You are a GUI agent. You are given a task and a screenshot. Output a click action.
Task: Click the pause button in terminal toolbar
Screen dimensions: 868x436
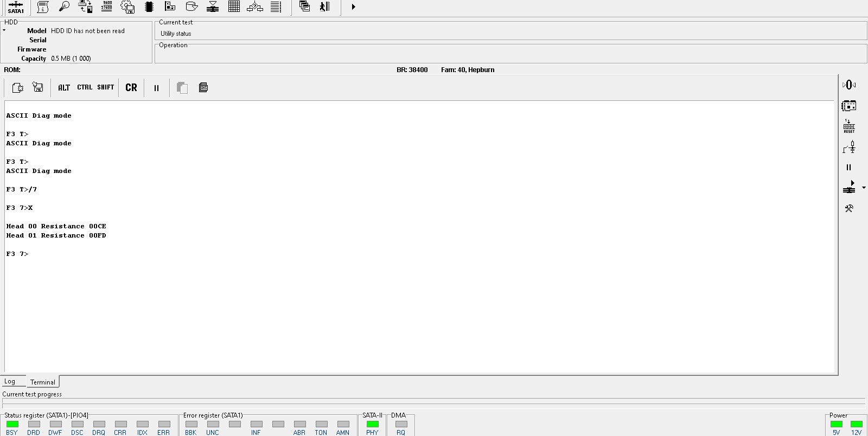156,88
